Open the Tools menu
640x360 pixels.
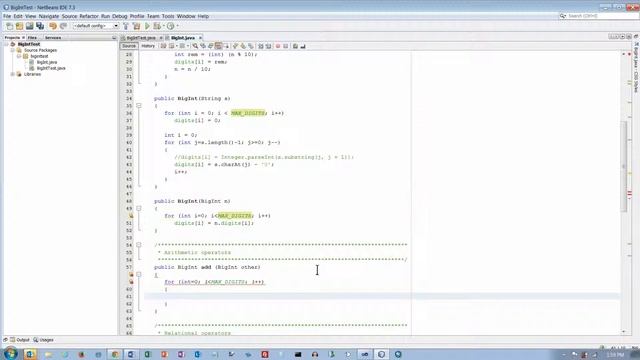pyautogui.click(x=168, y=16)
